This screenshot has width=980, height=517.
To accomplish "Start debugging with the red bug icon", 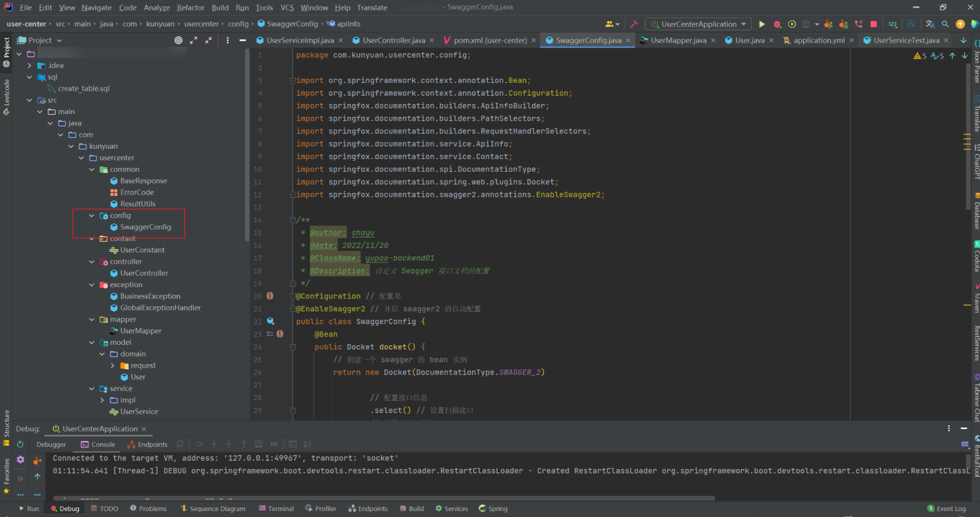I will (777, 24).
